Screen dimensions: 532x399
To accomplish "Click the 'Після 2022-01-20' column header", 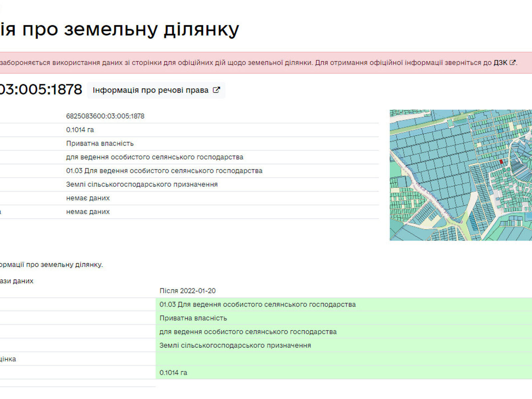I will tap(188, 291).
